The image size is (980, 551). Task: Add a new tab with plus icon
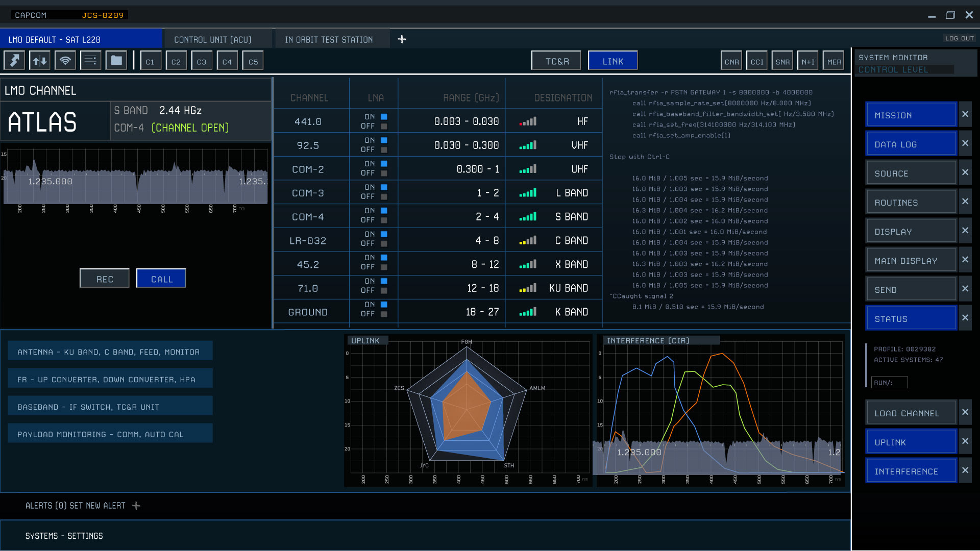[402, 39]
